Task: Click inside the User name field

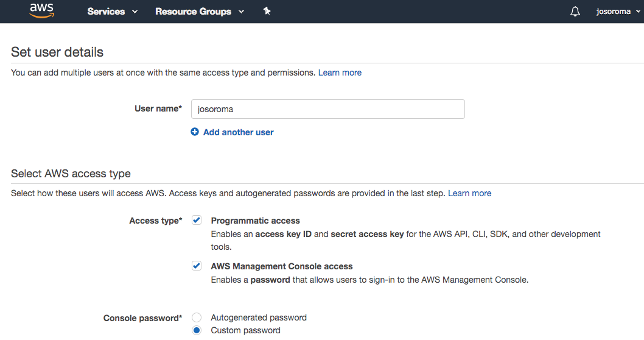Action: [x=327, y=109]
